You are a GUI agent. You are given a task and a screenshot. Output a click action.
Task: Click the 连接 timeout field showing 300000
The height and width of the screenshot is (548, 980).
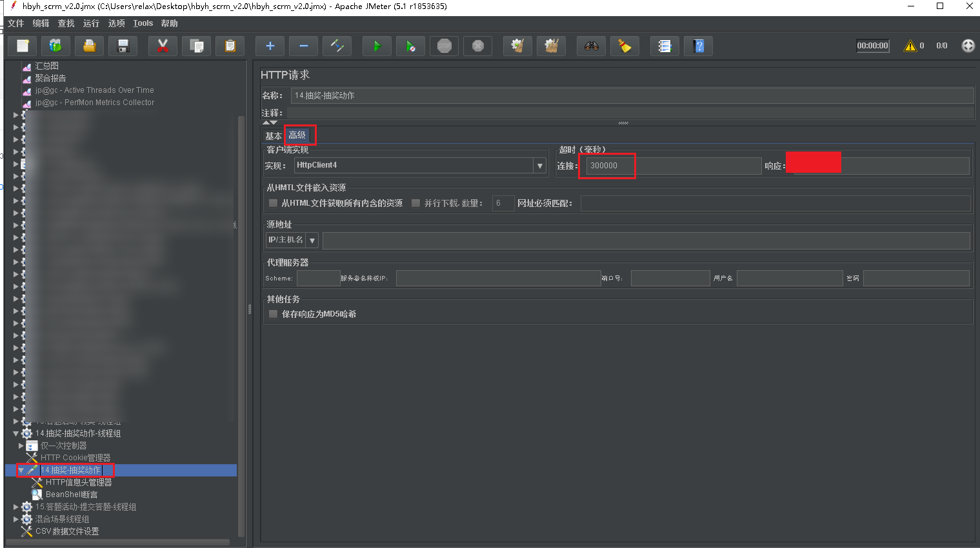673,166
